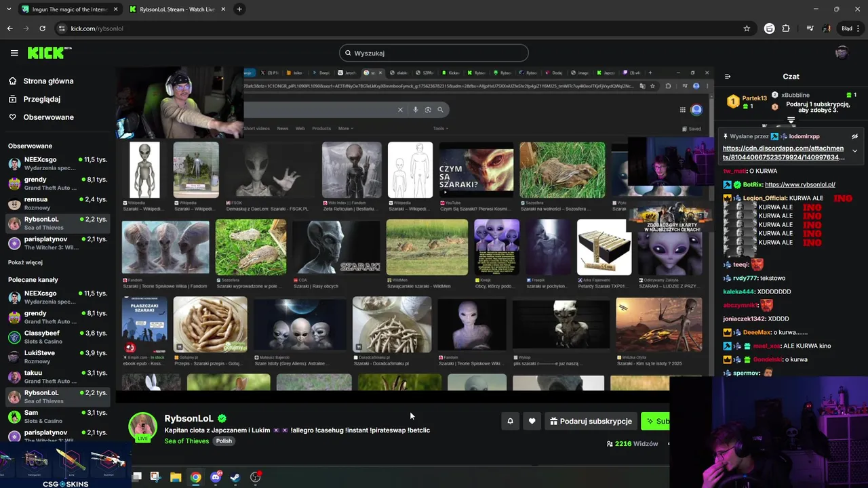Collapse the Czat panel
868x488 pixels.
click(728, 77)
